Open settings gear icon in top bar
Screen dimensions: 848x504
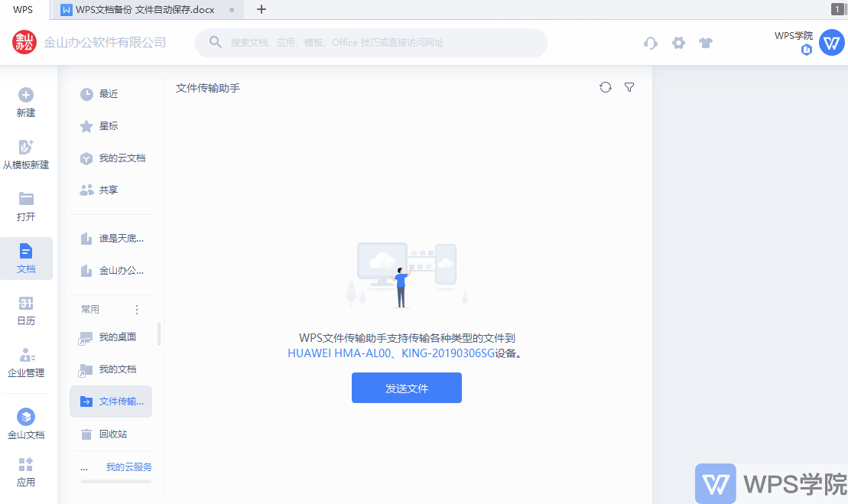(678, 43)
